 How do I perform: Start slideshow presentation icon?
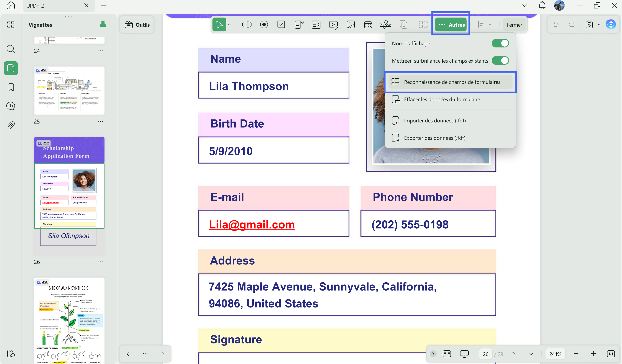point(464,354)
